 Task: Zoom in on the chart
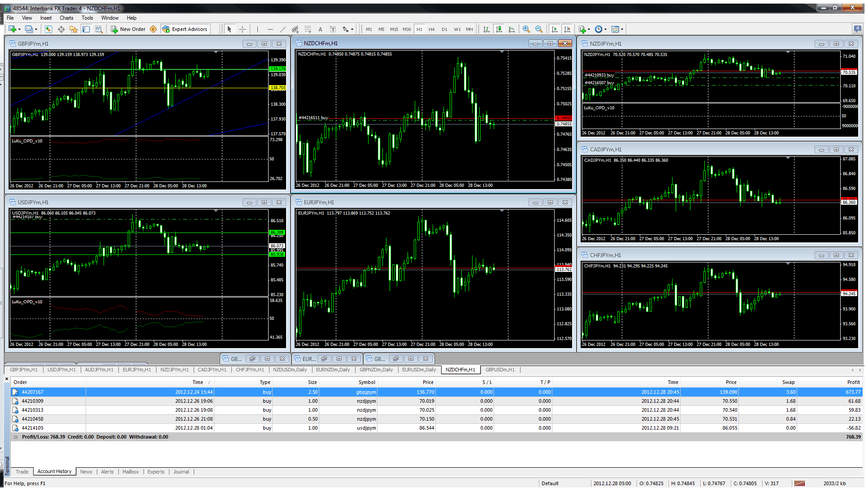tap(526, 29)
